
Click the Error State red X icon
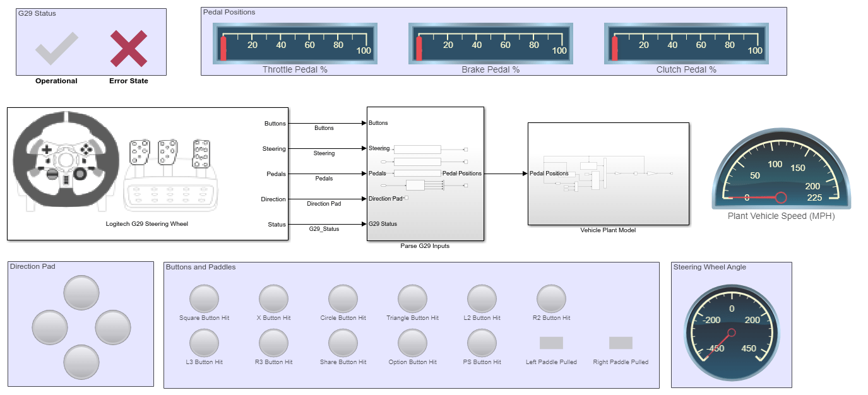click(129, 49)
